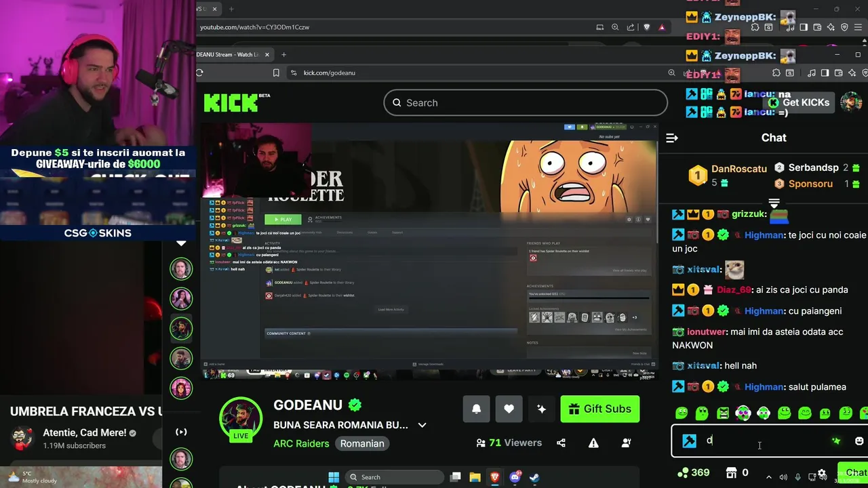This screenshot has width=868, height=488.
Task: Open Serbandsp leaderboard entry
Action: [x=817, y=167]
